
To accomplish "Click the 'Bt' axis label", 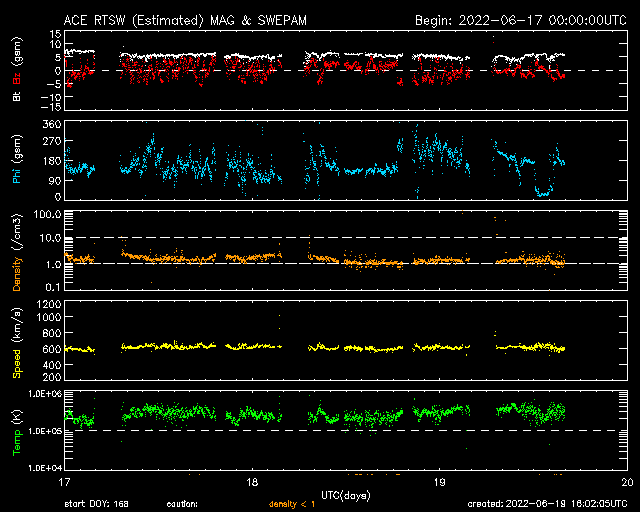I will coord(17,96).
